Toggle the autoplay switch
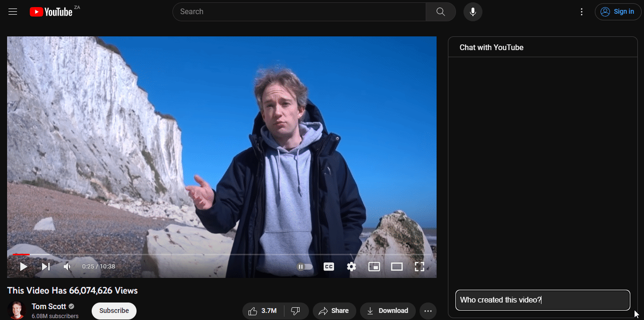This screenshot has width=644, height=320. pyautogui.click(x=304, y=266)
